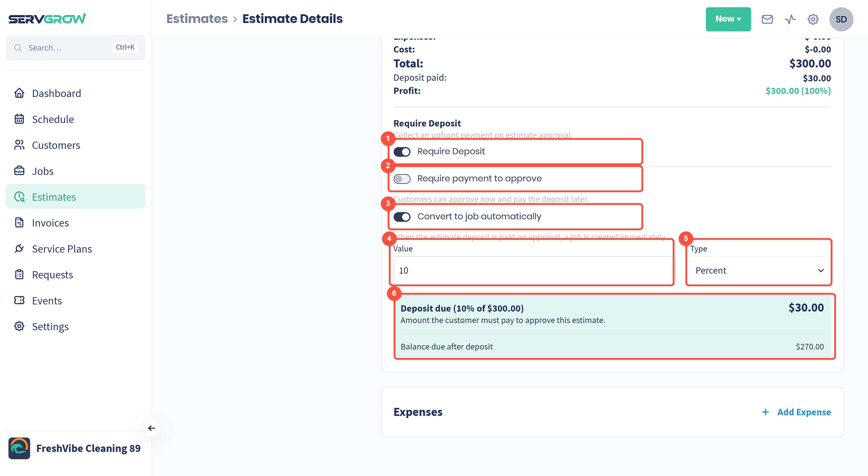The width and height of the screenshot is (868, 476).
Task: Open the activity pulse icon
Action: [790, 19]
